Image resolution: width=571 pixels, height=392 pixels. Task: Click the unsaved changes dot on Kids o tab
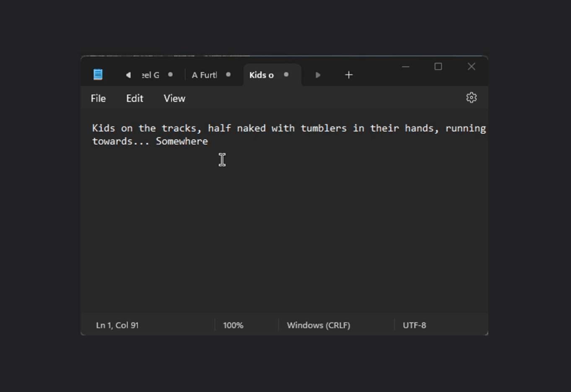tap(286, 75)
